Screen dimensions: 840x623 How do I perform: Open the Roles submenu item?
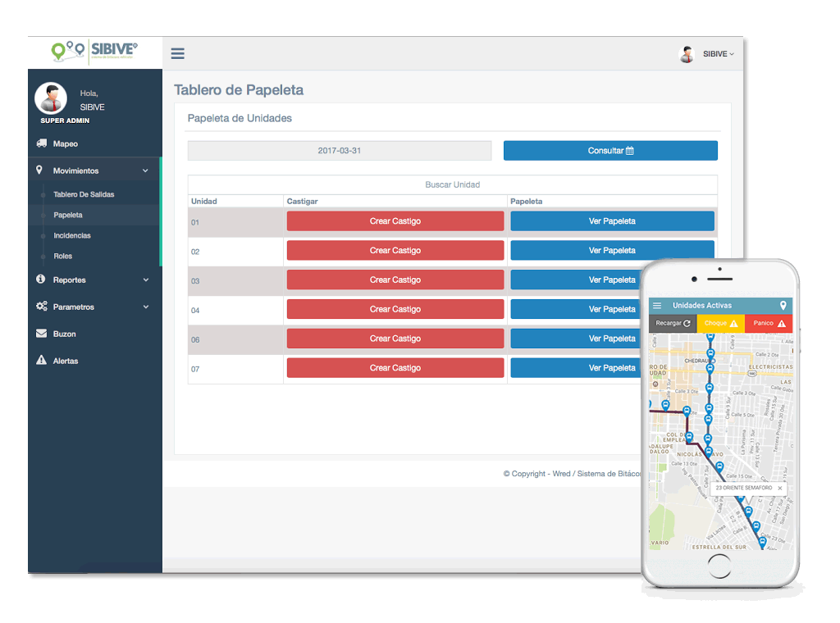[63, 256]
